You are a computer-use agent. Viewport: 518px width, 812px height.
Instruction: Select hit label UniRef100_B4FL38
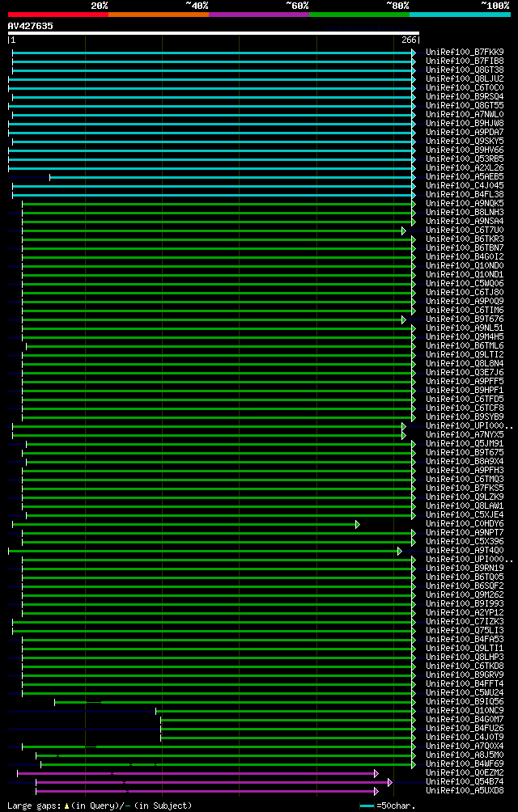[x=465, y=194]
